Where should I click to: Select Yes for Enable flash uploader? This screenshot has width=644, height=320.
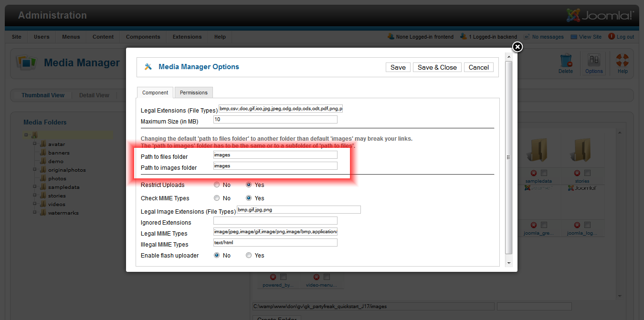point(249,256)
